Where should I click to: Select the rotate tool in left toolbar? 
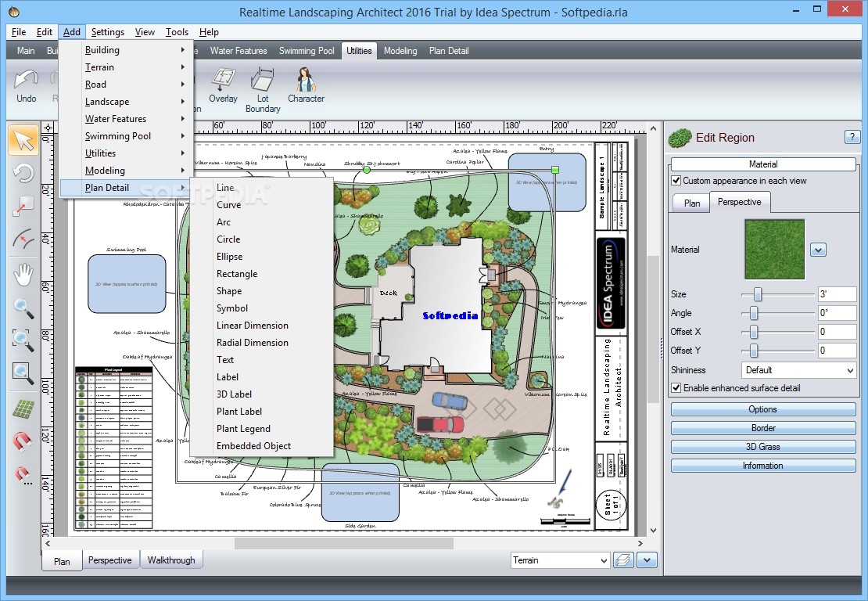coord(23,174)
